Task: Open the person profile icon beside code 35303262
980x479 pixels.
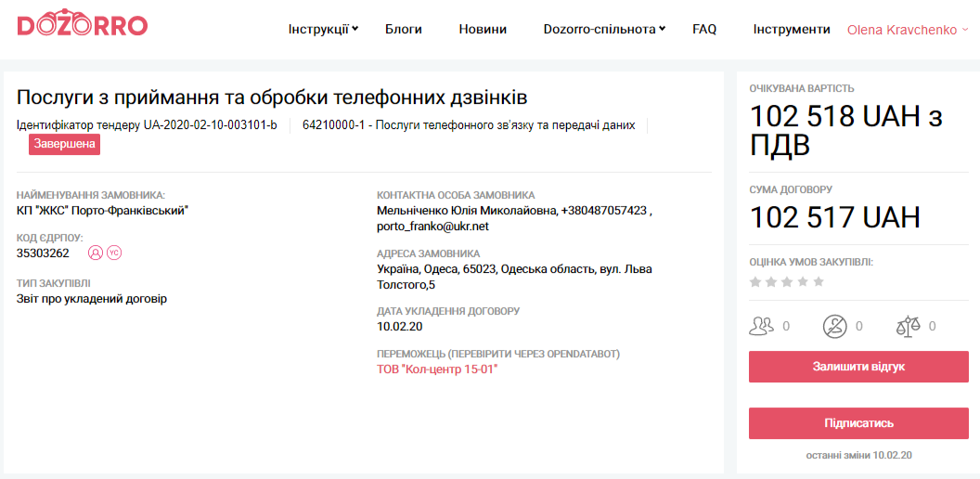Action: pos(95,252)
